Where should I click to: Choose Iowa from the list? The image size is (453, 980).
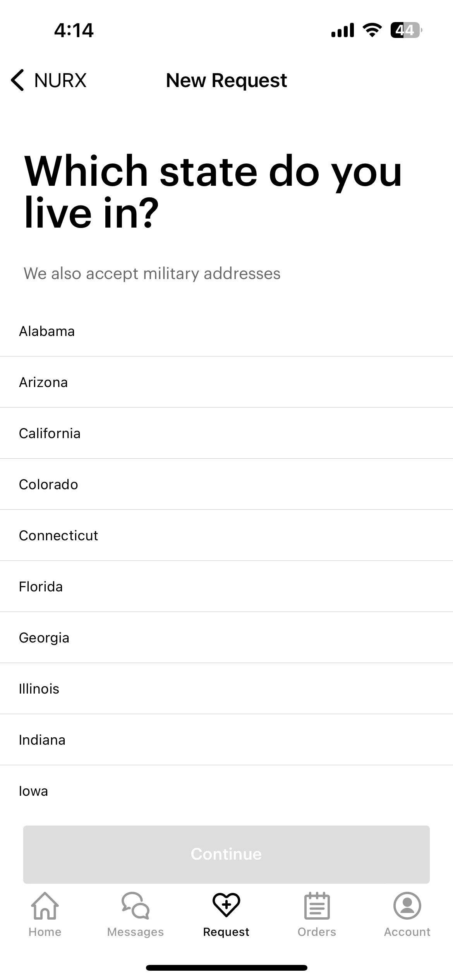click(x=226, y=791)
